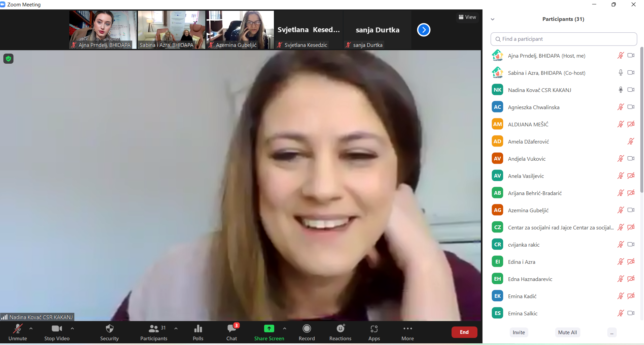Click the Find a participant search field
644x345 pixels.
564,39
